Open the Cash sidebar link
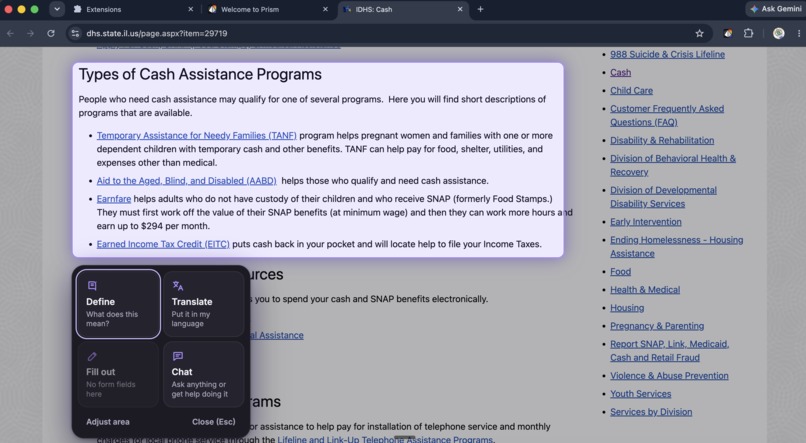This screenshot has width=806, height=443. 620,72
